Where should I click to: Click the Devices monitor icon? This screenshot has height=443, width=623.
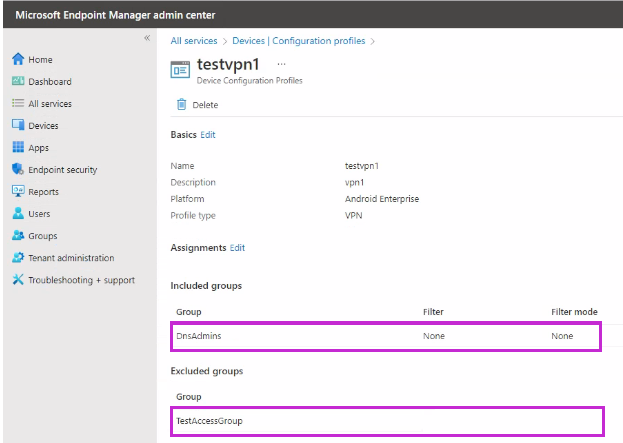[18, 125]
